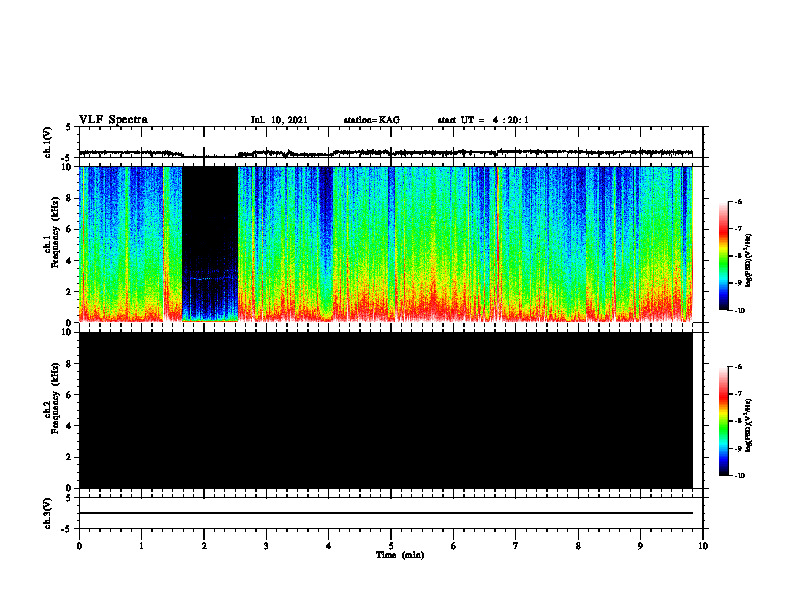Click the black ch.2 spectrogram panel
792x612 pixels.
pos(386,410)
